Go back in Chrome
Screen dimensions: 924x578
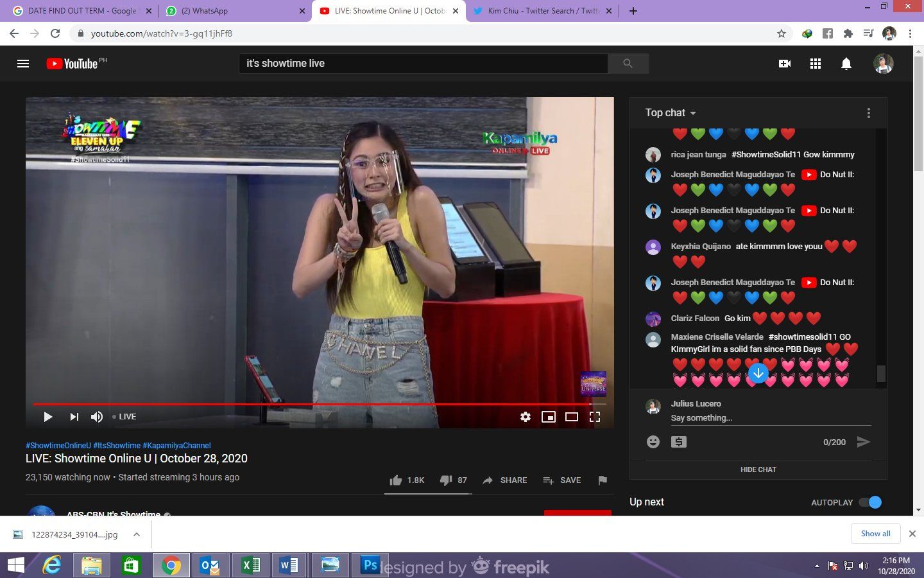[x=14, y=33]
